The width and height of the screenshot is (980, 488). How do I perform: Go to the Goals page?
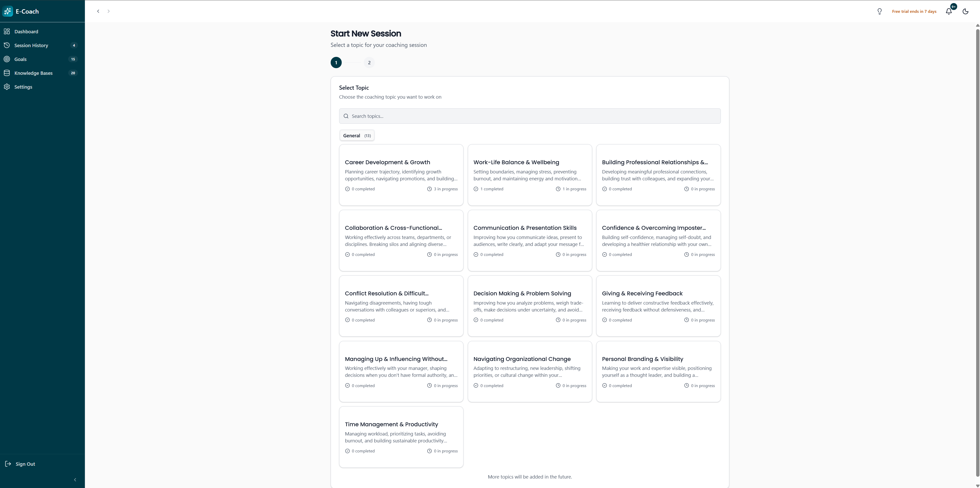click(x=21, y=59)
